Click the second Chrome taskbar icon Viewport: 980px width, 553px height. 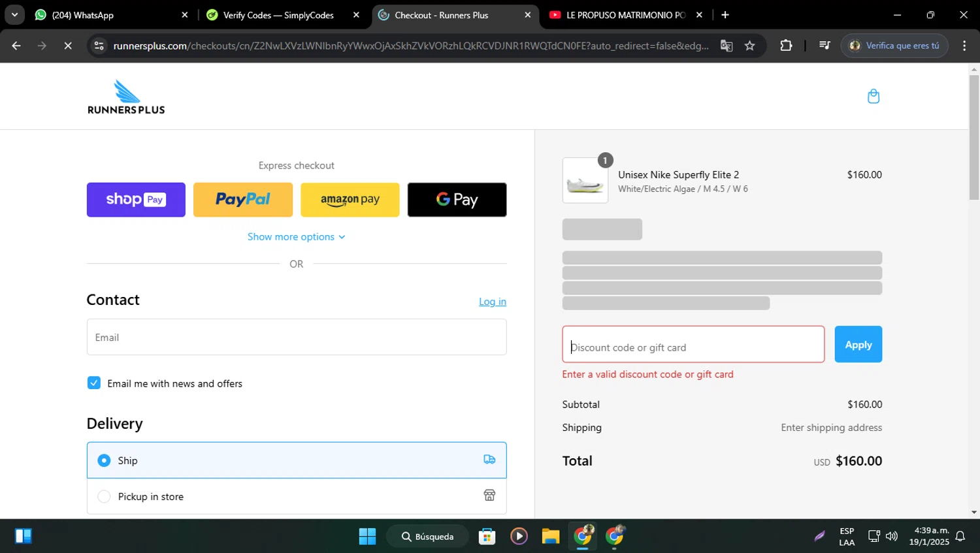coord(615,536)
